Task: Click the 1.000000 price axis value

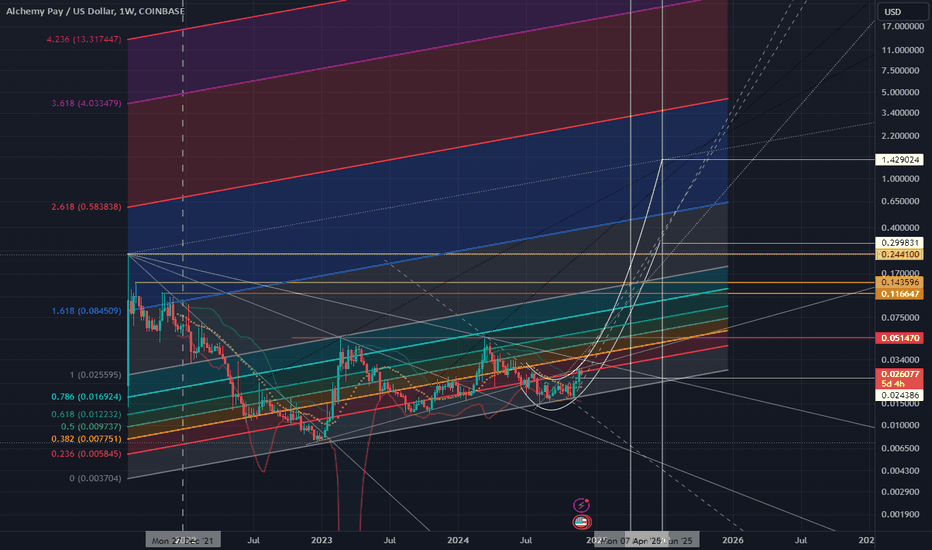Action: tap(902, 179)
